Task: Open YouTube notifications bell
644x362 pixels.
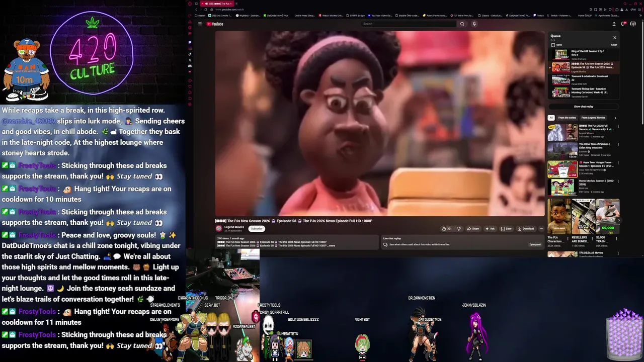Action: (x=623, y=24)
